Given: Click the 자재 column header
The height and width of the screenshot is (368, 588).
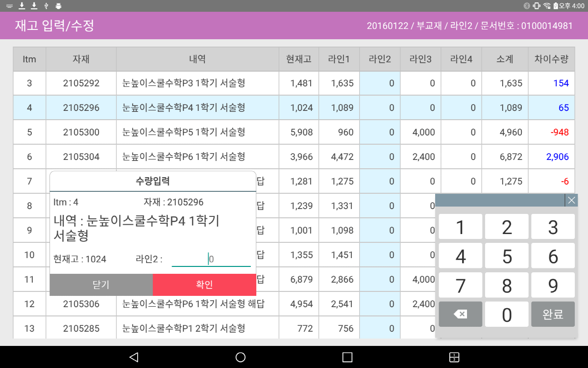Looking at the screenshot, I should (x=81, y=59).
